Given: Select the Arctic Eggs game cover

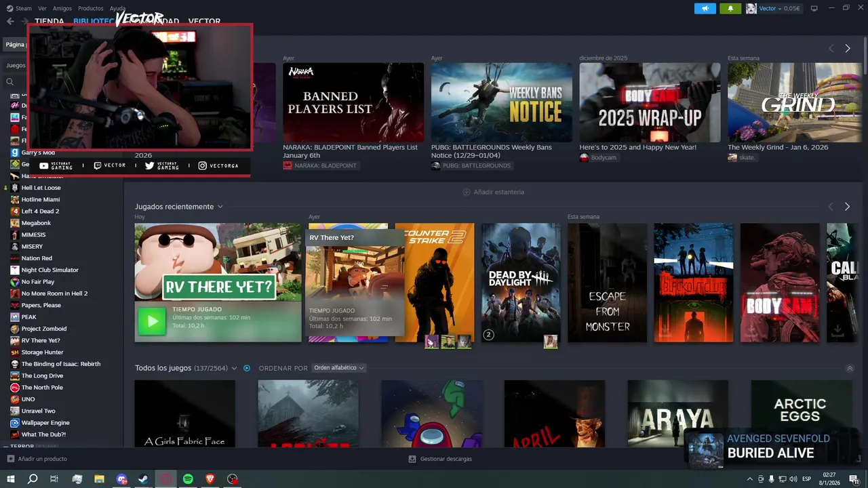Looking at the screenshot, I should point(801,413).
